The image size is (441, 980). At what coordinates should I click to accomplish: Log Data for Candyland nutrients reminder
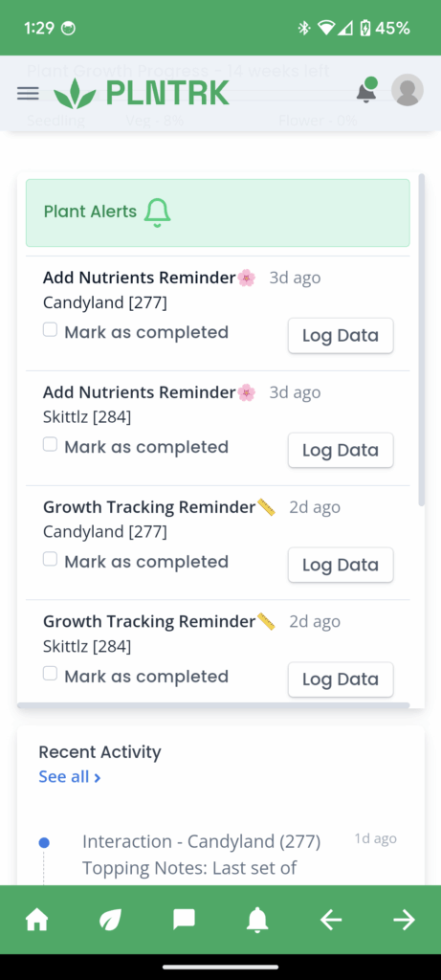341,336
